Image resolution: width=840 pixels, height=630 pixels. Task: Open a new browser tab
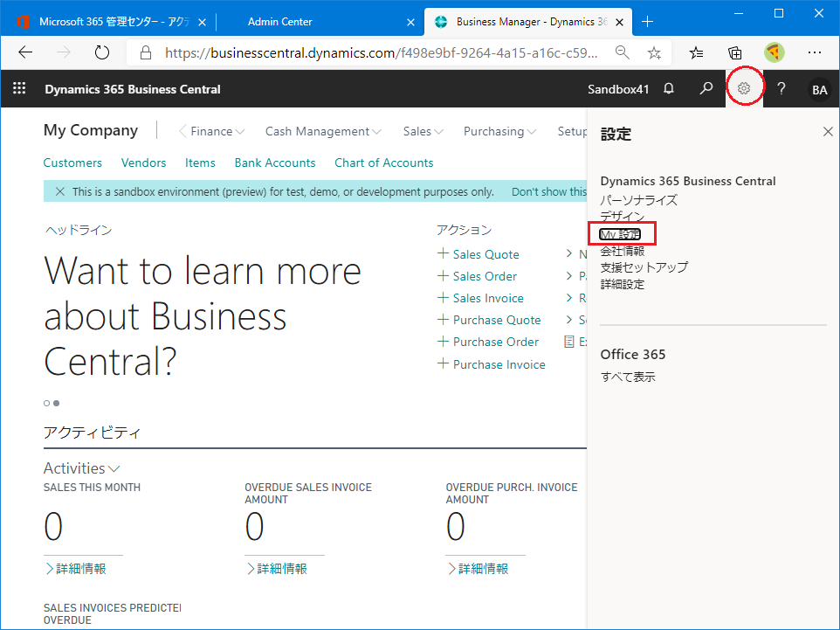pyautogui.click(x=647, y=22)
